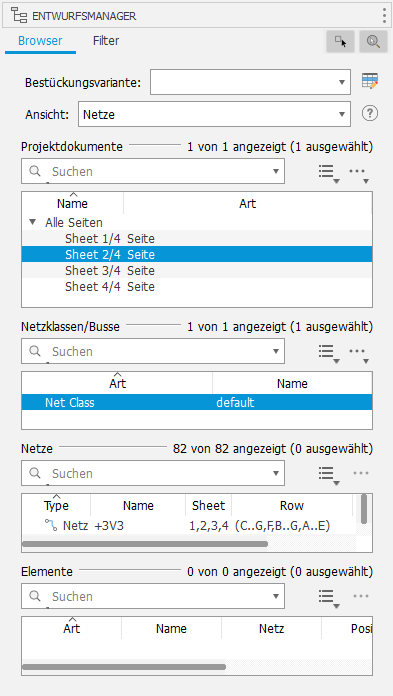Open the Entwurfsmanager panel options menu
The image size is (393, 696).
point(384,15)
